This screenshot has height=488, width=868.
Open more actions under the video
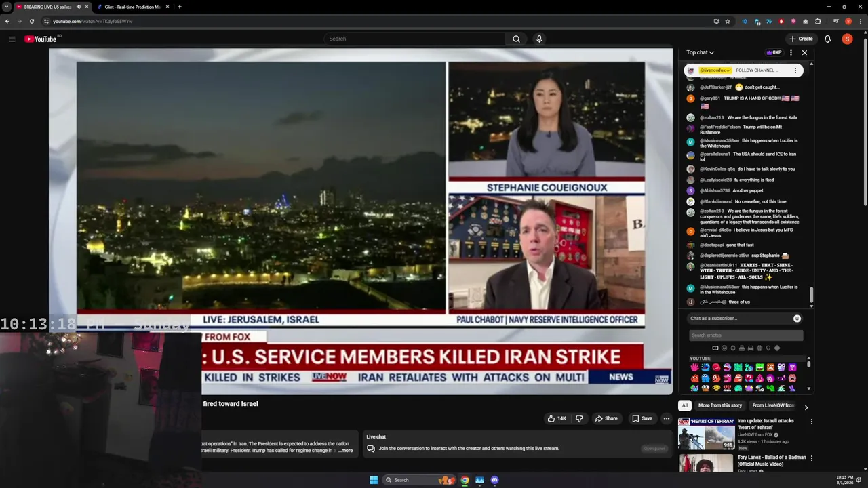pyautogui.click(x=667, y=418)
